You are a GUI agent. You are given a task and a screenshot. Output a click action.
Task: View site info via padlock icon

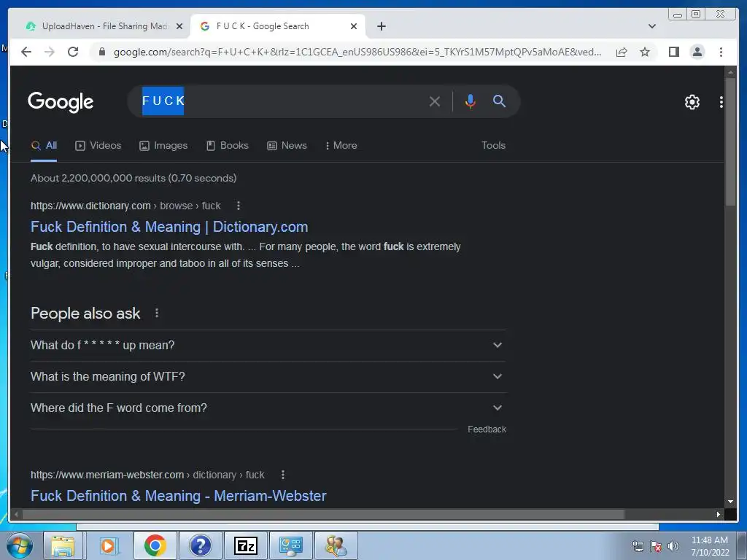click(x=101, y=52)
